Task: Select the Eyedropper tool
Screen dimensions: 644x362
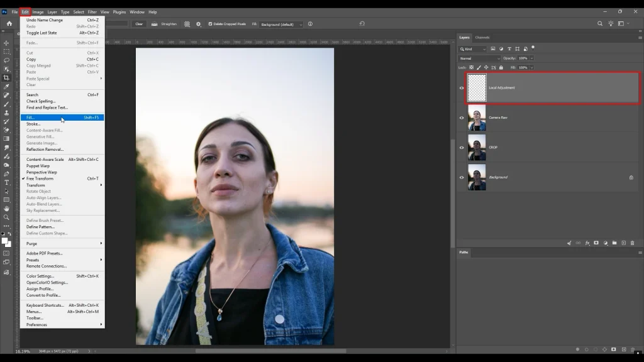Action: [x=6, y=87]
